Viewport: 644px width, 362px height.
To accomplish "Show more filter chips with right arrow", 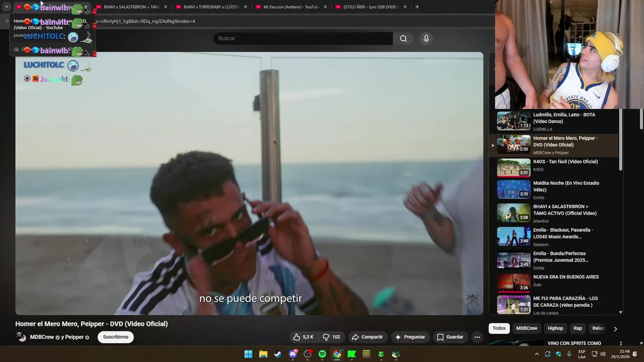I will (x=615, y=329).
